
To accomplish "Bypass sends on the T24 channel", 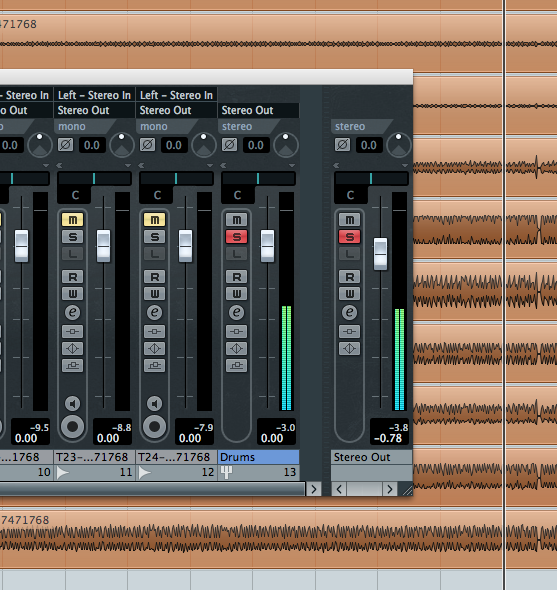I will 155,365.
